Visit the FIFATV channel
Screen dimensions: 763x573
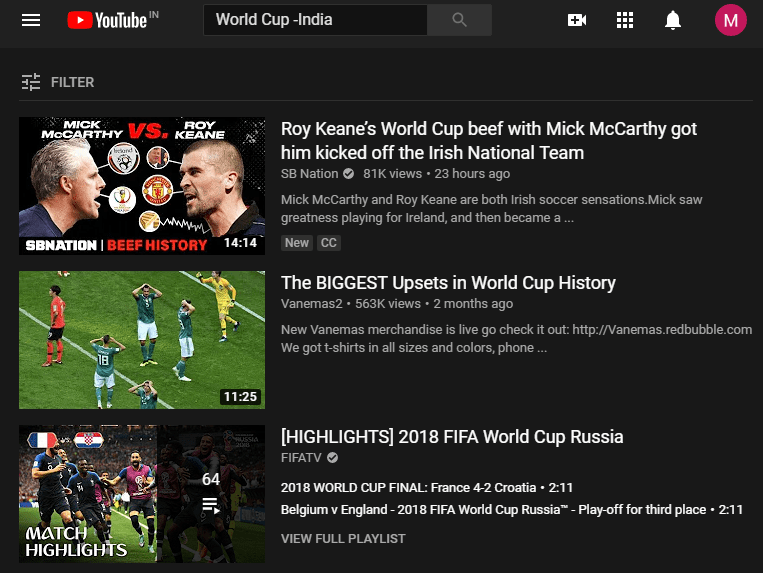coord(301,458)
